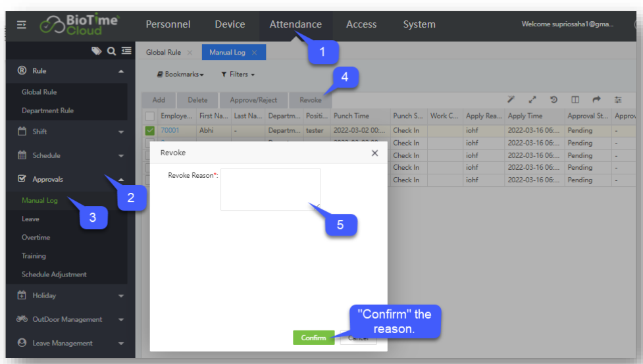The image size is (643, 364).
Task: Click the export share arrow icon
Action: click(x=596, y=100)
